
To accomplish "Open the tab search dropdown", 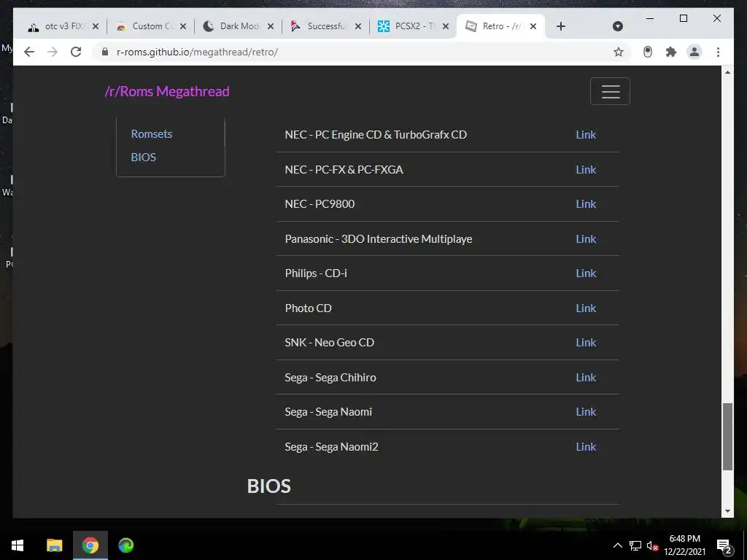I will point(617,26).
